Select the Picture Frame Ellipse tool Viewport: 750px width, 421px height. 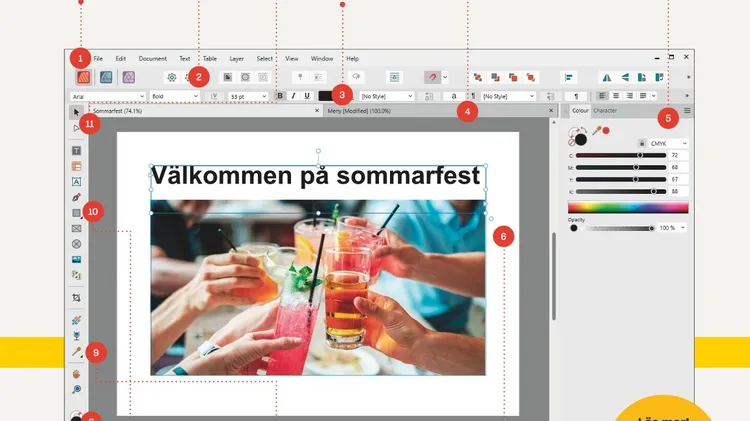click(76, 244)
